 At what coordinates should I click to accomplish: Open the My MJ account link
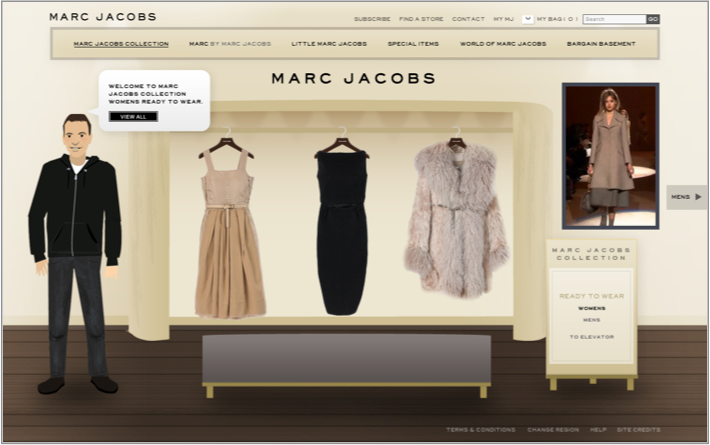[504, 19]
